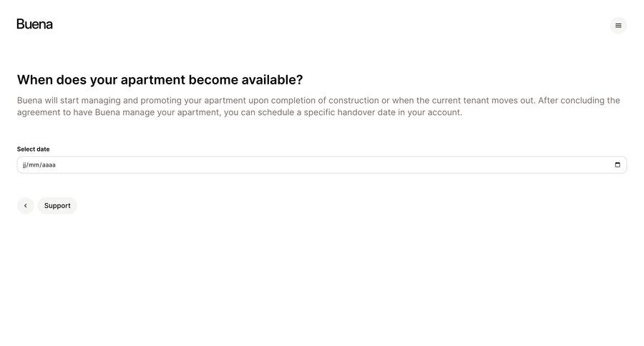The height and width of the screenshot is (346, 644).
Task: Click the Buena logo
Action: point(34,24)
